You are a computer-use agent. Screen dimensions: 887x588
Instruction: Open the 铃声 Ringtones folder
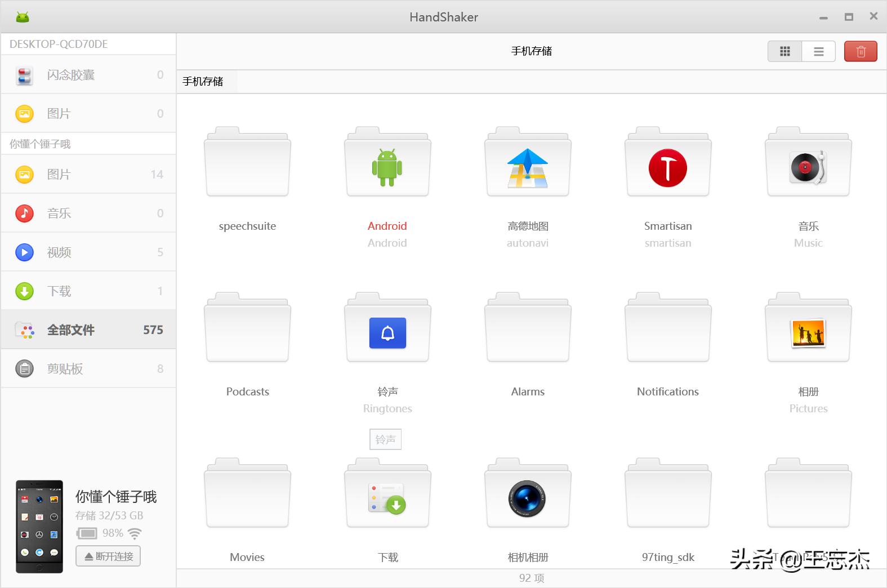[387, 328]
